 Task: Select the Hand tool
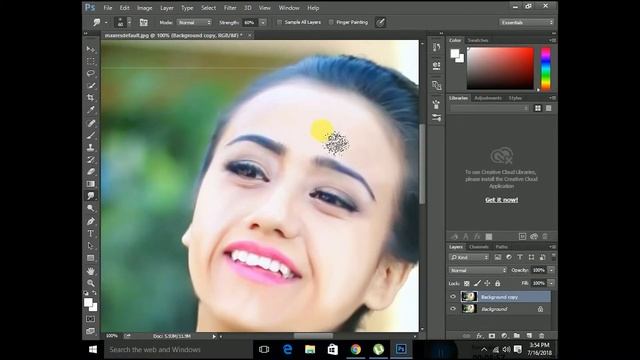pyautogui.click(x=91, y=271)
